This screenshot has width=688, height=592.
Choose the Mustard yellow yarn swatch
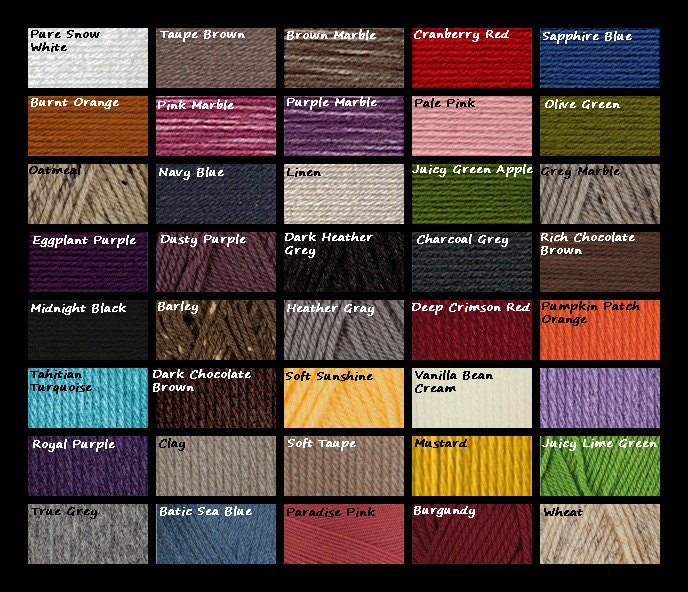472,466
